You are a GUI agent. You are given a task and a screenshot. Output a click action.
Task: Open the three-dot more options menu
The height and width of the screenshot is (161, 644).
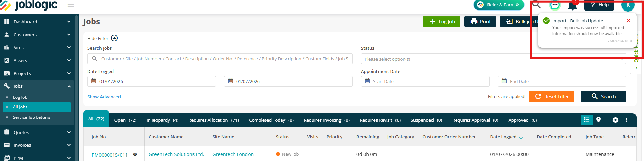coord(626,120)
